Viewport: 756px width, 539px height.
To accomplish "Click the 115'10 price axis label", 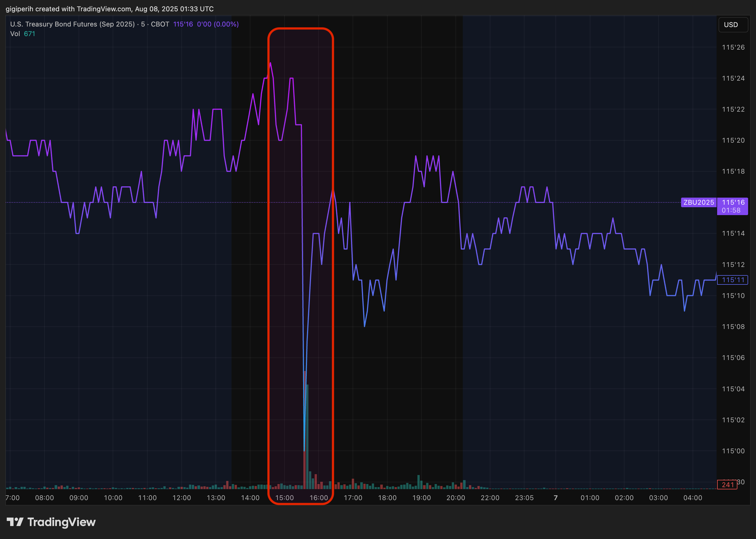I will tap(733, 296).
